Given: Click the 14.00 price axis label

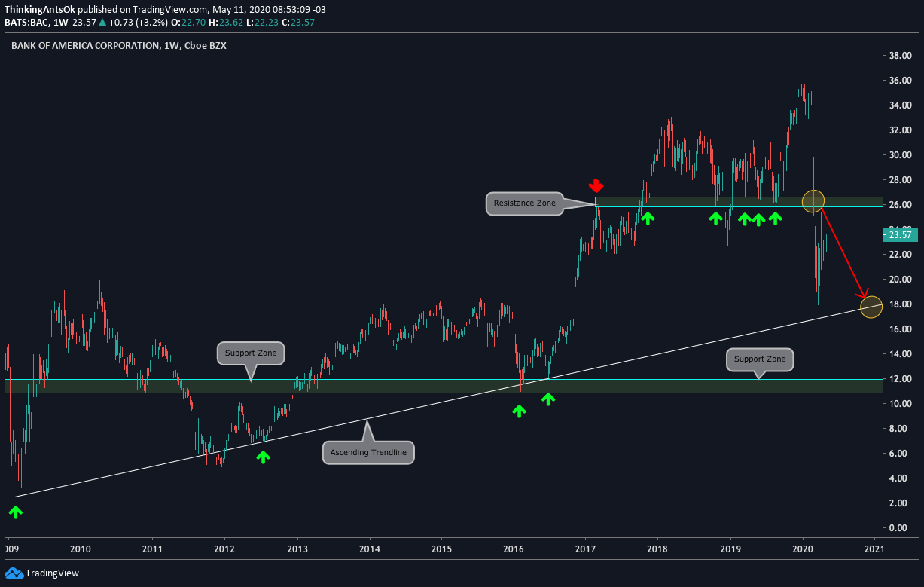Looking at the screenshot, I should pyautogui.click(x=901, y=354).
